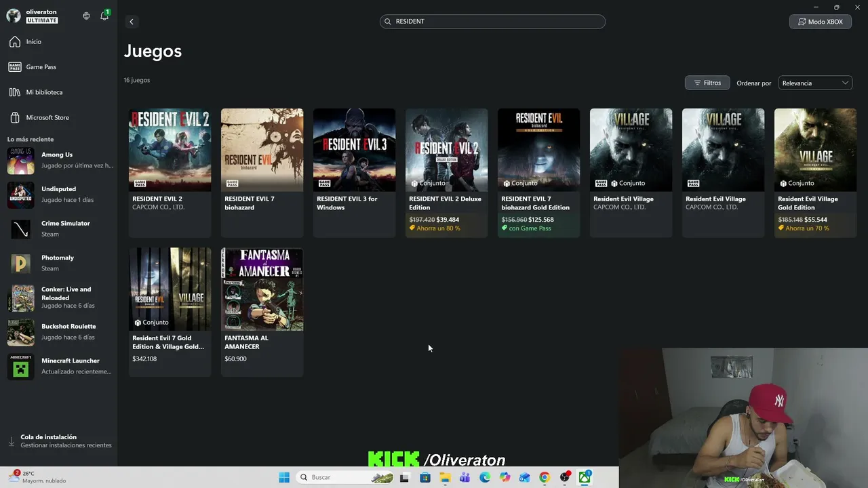Open Resident Evil Village Gold Edition card
The image size is (868, 488).
(x=815, y=173)
